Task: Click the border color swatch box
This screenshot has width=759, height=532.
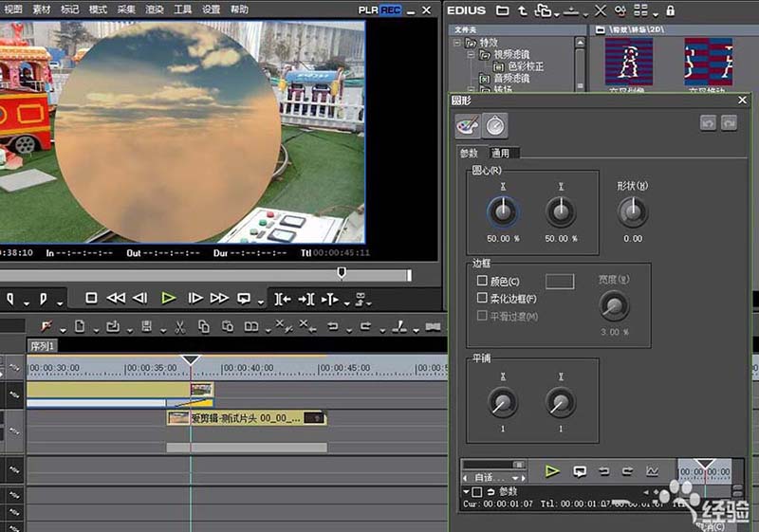Action: coord(560,282)
